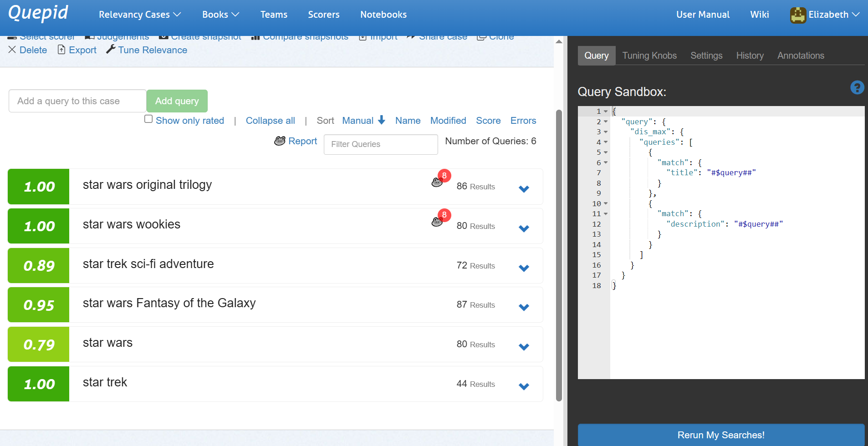Open the User Manual link
The width and height of the screenshot is (868, 446).
(703, 15)
